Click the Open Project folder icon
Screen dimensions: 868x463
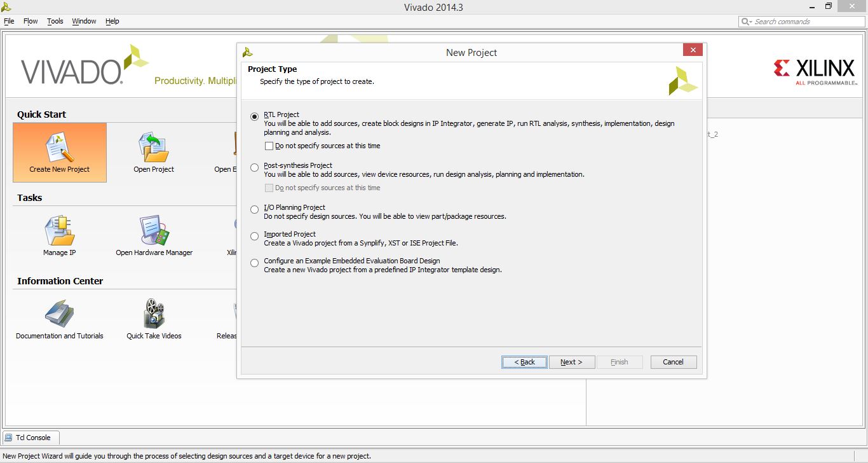[x=154, y=148]
